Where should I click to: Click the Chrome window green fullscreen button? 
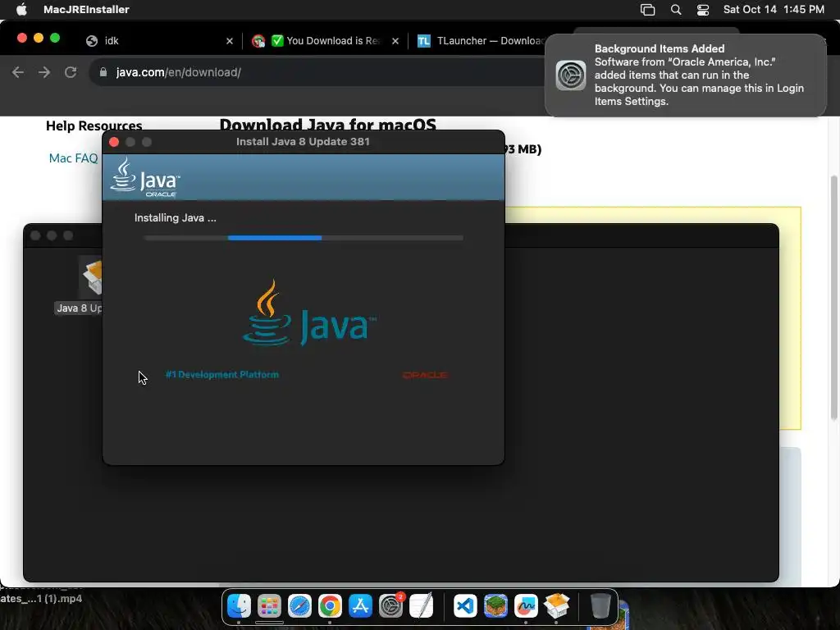55,38
